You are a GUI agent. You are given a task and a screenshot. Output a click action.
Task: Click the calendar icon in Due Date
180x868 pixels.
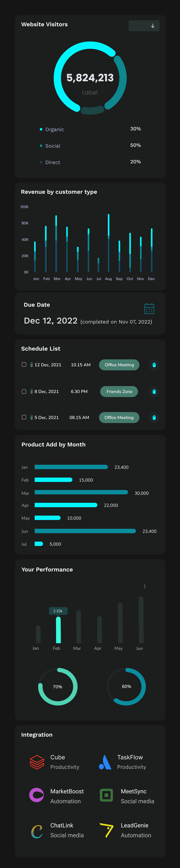(x=149, y=308)
